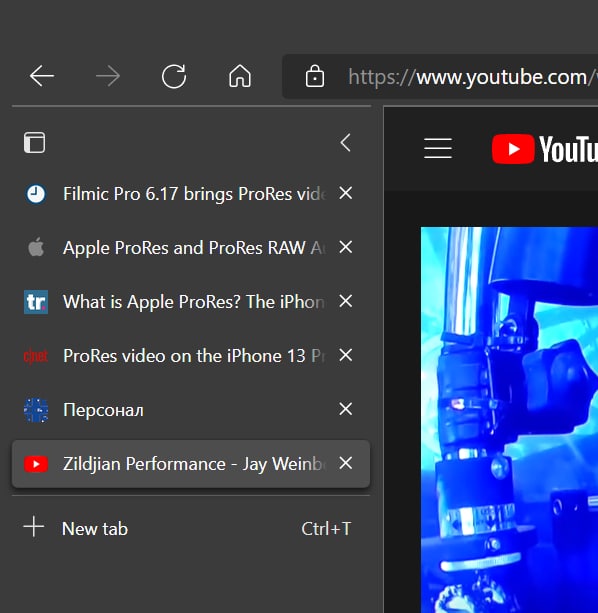Close the Filmic Pro 6.17 tab
The width and height of the screenshot is (598, 613).
pyautogui.click(x=346, y=193)
